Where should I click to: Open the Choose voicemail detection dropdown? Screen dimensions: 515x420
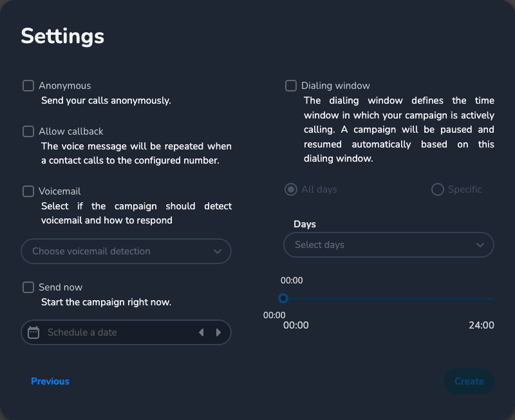pyautogui.click(x=119, y=251)
